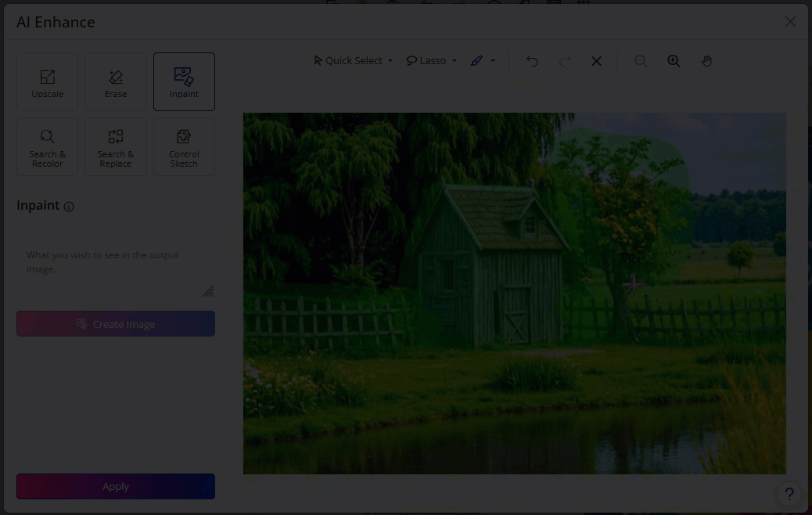Click the Inpaint prompt text field
Screen dimensions: 812x515
[116, 271]
